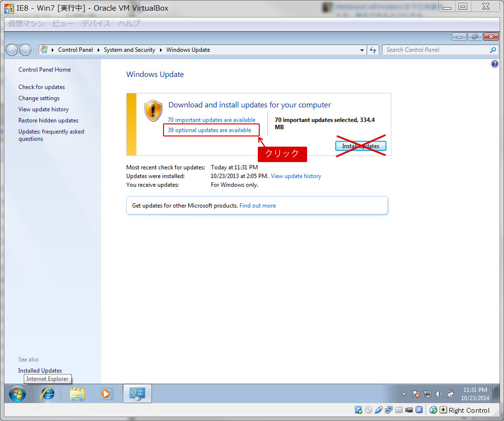This screenshot has height=421, width=504.
Task: Click Check for updates
Action: 42,87
